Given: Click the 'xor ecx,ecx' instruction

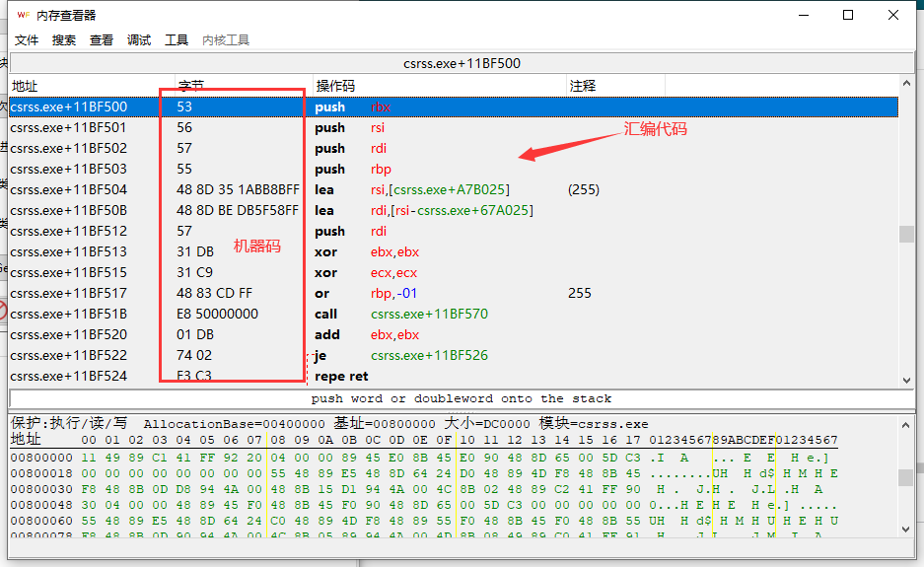Looking at the screenshot, I should pyautogui.click(x=366, y=272).
